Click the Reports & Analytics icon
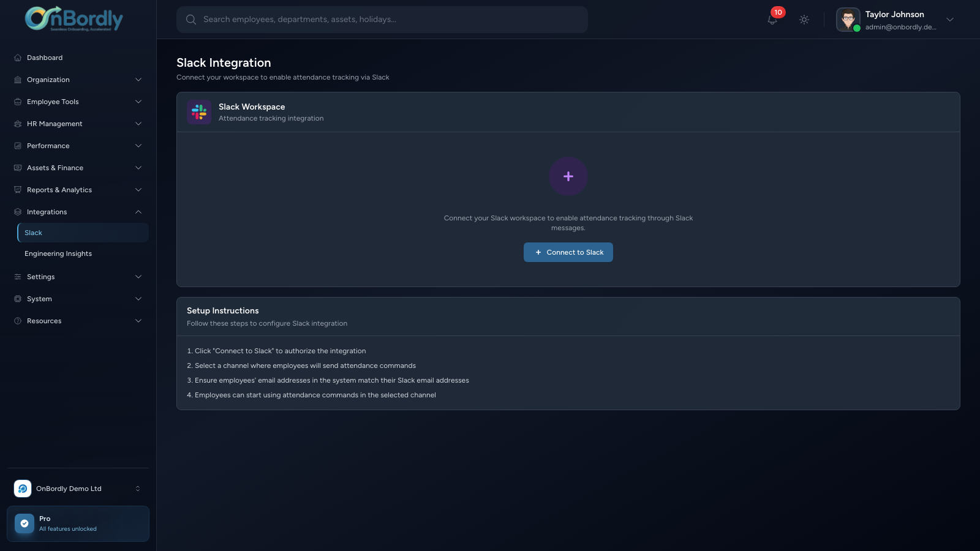 [18, 190]
